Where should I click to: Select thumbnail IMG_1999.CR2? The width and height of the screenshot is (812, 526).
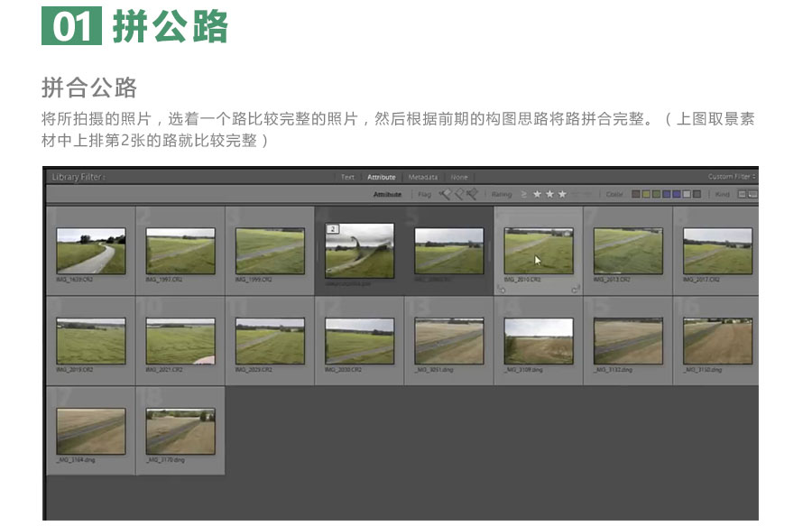[270, 251]
